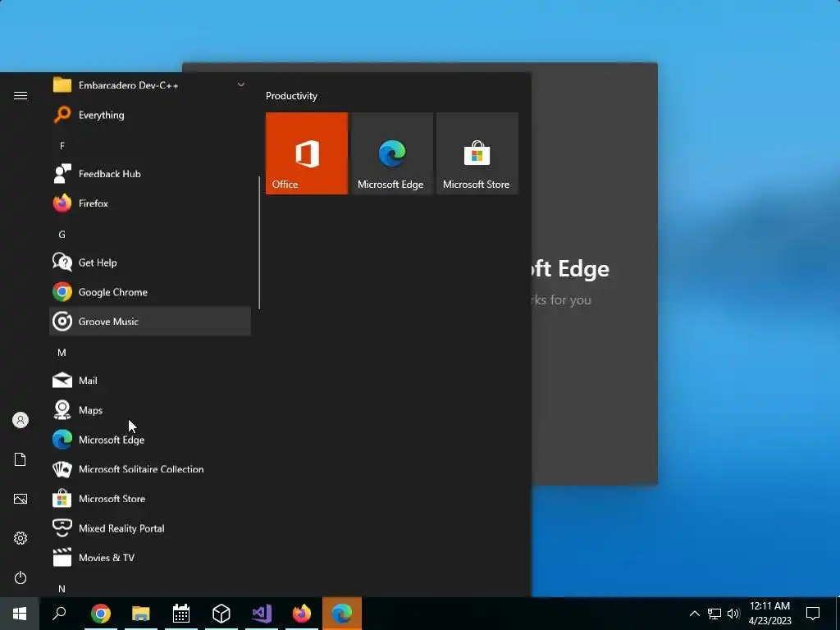Open Get Help app
Image resolution: width=840 pixels, height=630 pixels.
click(x=150, y=262)
